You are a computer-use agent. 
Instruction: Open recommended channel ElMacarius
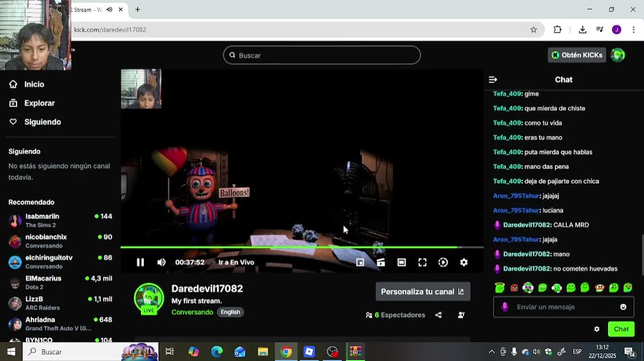pyautogui.click(x=60, y=282)
